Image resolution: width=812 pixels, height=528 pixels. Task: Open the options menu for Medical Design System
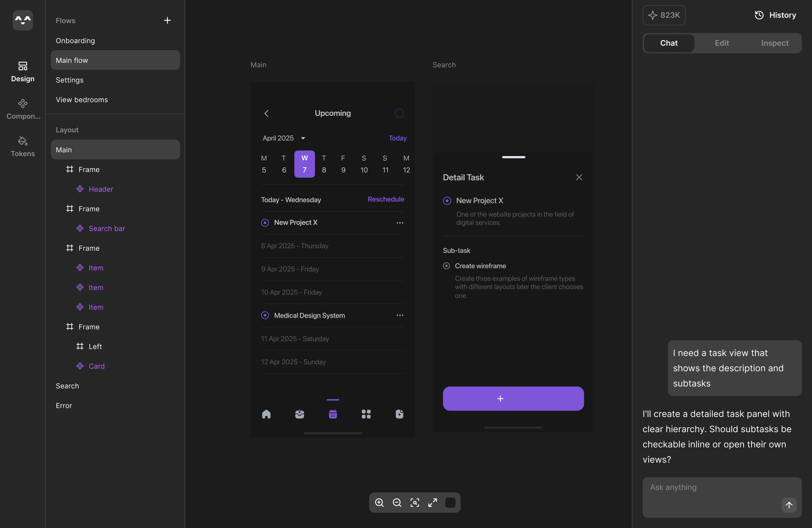coord(400,315)
